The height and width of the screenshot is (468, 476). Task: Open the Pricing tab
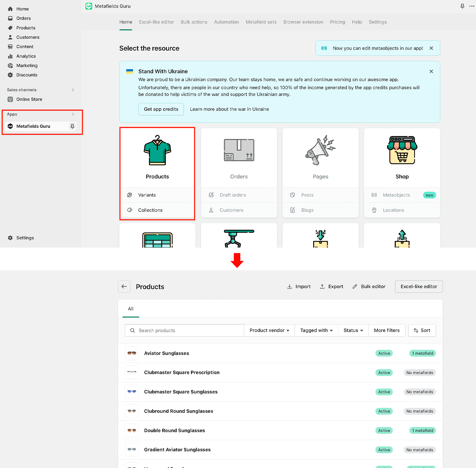(x=338, y=22)
